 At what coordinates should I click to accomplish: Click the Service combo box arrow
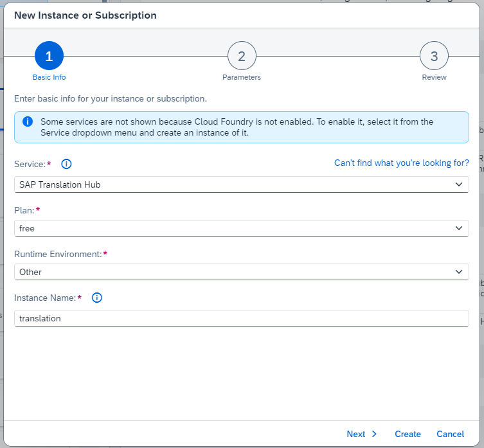click(459, 184)
